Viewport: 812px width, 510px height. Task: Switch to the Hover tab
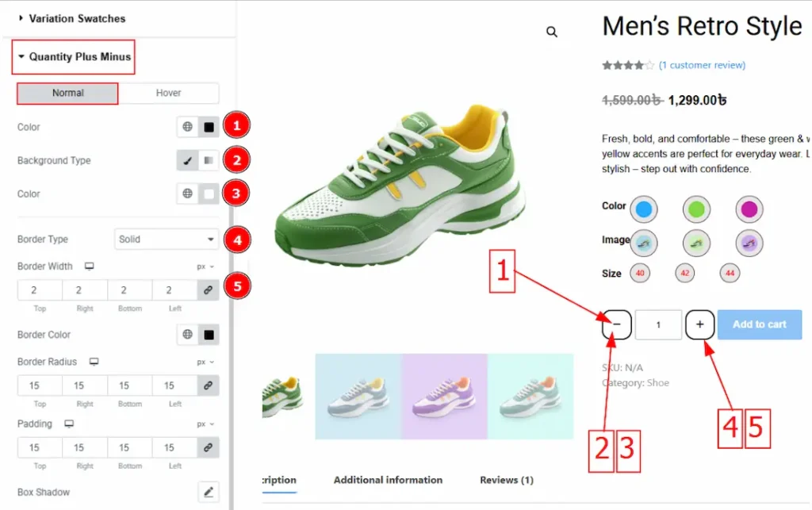(x=168, y=93)
